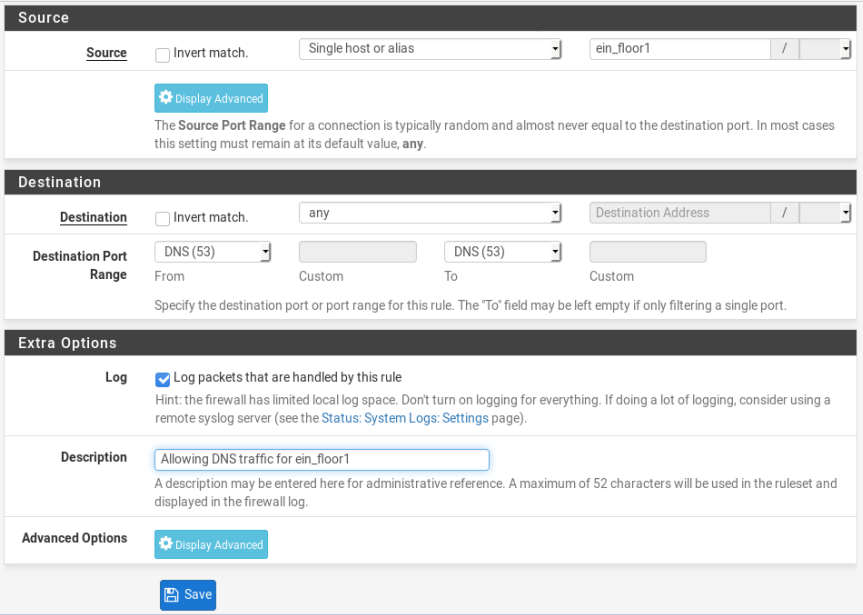Click the underlined Destination label
This screenshot has height=615, width=863.
tap(93, 217)
